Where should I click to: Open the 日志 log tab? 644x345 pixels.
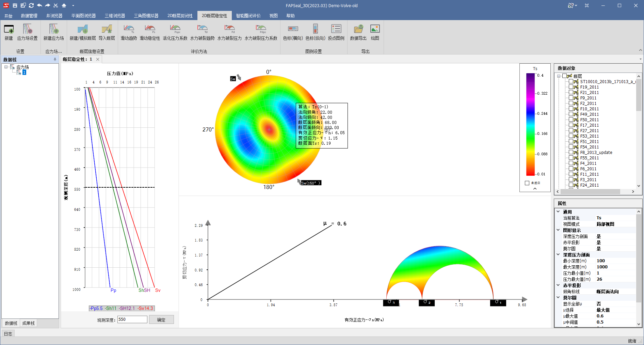[x=8, y=334]
